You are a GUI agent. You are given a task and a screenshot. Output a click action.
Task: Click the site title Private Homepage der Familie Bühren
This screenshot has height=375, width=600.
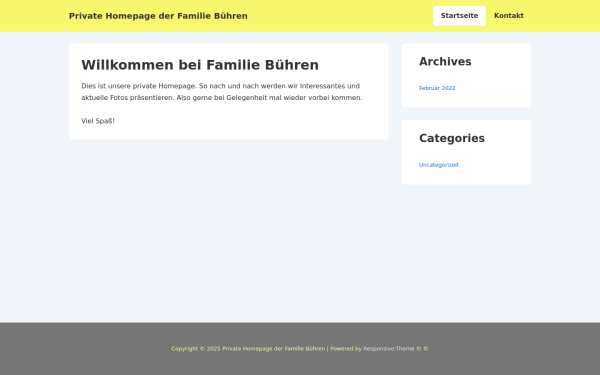[158, 16]
